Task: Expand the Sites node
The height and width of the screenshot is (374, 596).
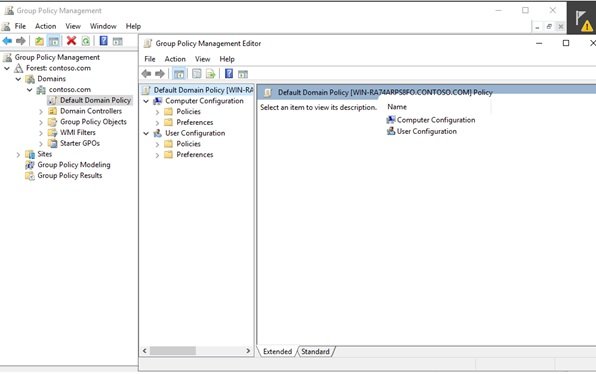Action: pyautogui.click(x=18, y=155)
